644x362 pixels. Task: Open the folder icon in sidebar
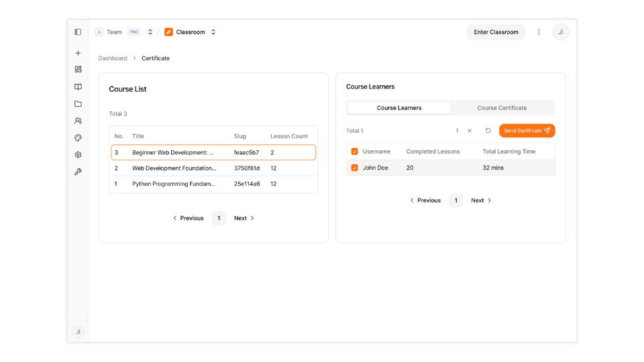[78, 104]
